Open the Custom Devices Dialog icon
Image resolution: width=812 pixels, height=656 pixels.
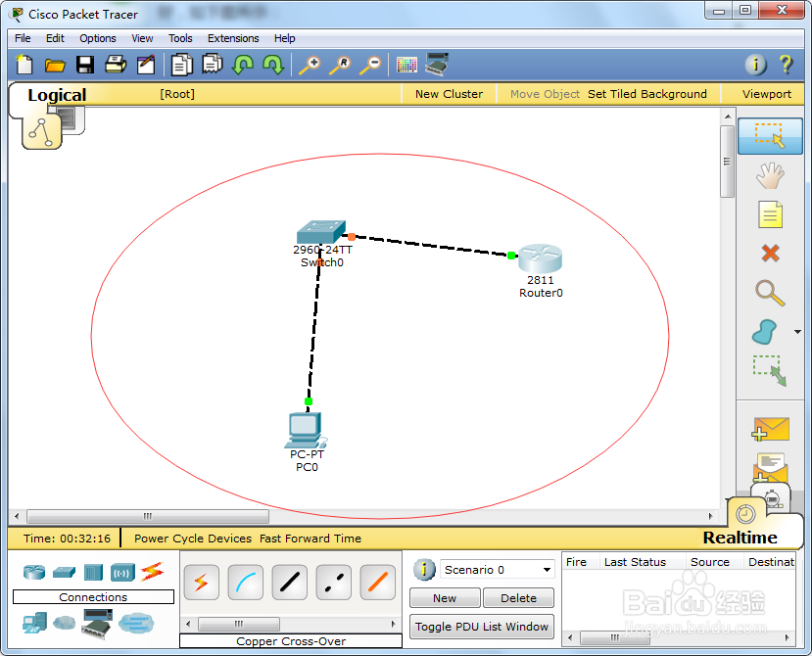tap(437, 65)
